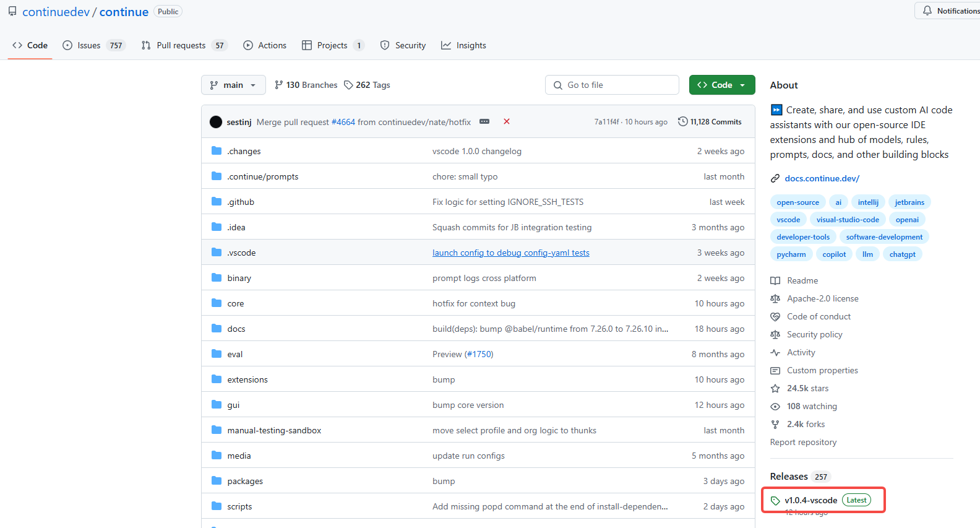Click the folder icon for gui
This screenshot has width=980, height=528.
tap(217, 405)
